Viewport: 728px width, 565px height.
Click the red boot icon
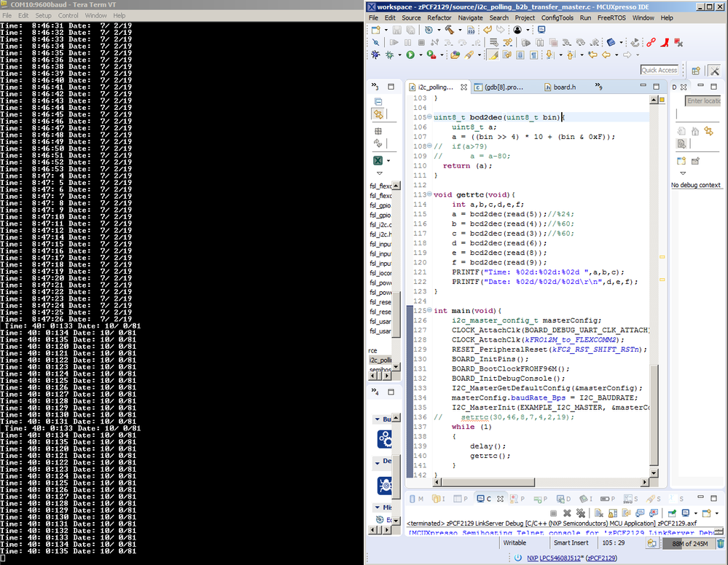665,43
